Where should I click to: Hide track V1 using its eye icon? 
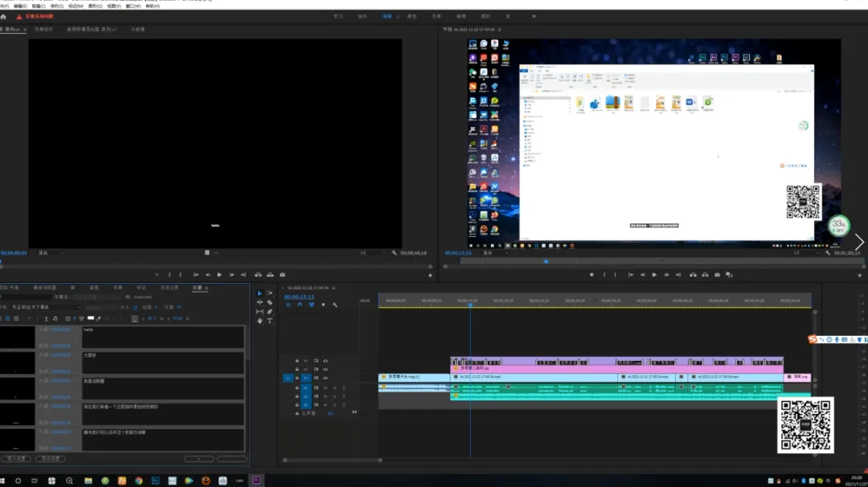325,378
